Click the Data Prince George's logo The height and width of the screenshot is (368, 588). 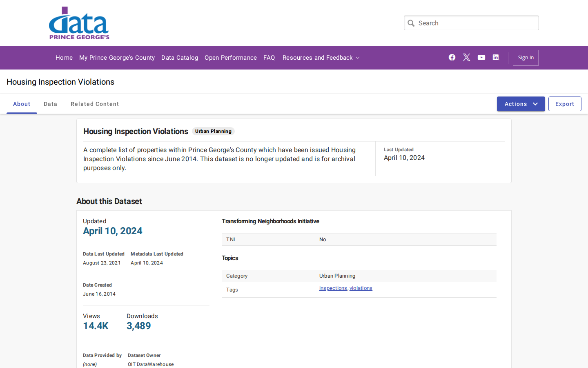pos(79,23)
